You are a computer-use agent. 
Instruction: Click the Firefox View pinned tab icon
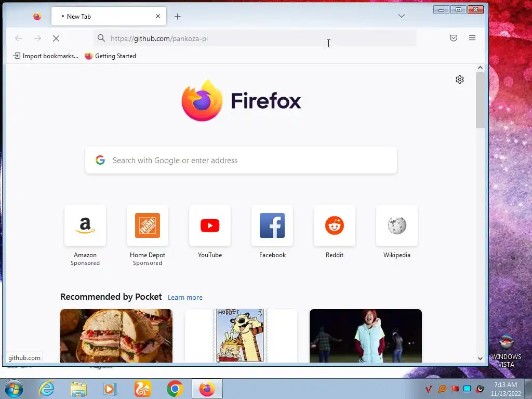tap(37, 16)
